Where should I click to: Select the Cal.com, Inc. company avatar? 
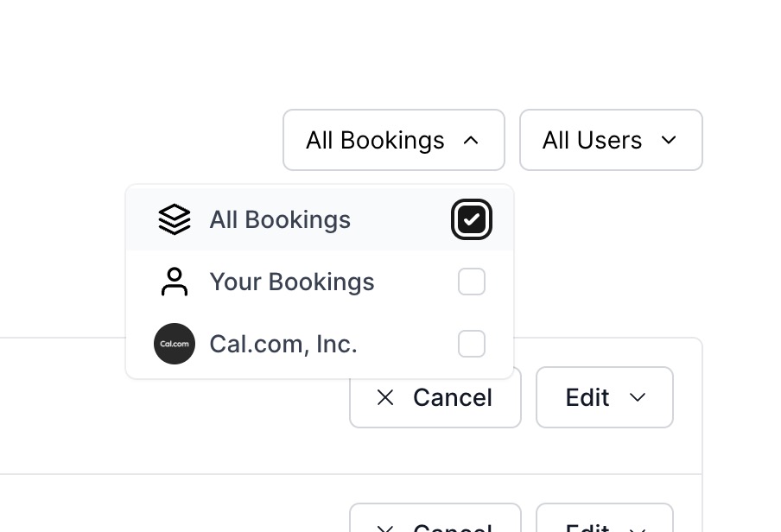point(175,344)
